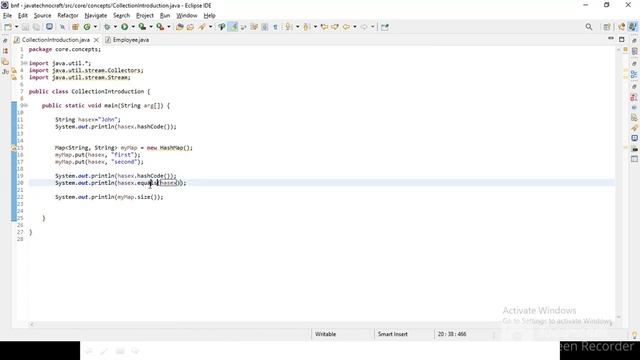
Task: Open the Refactor menu
Action: pos(68,16)
